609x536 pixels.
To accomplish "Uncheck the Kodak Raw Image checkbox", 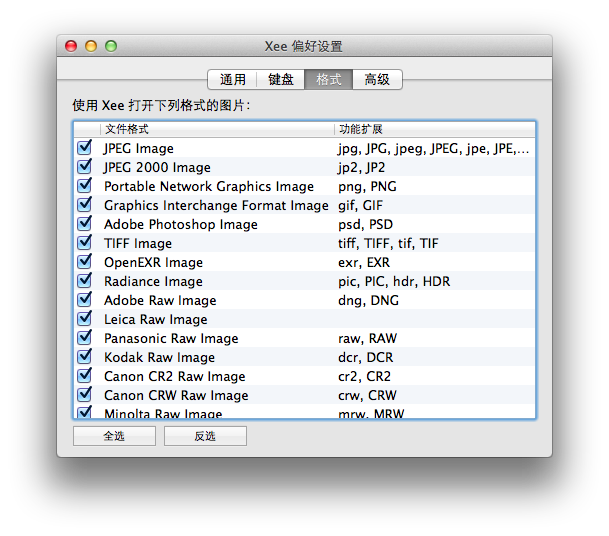I will (84, 357).
